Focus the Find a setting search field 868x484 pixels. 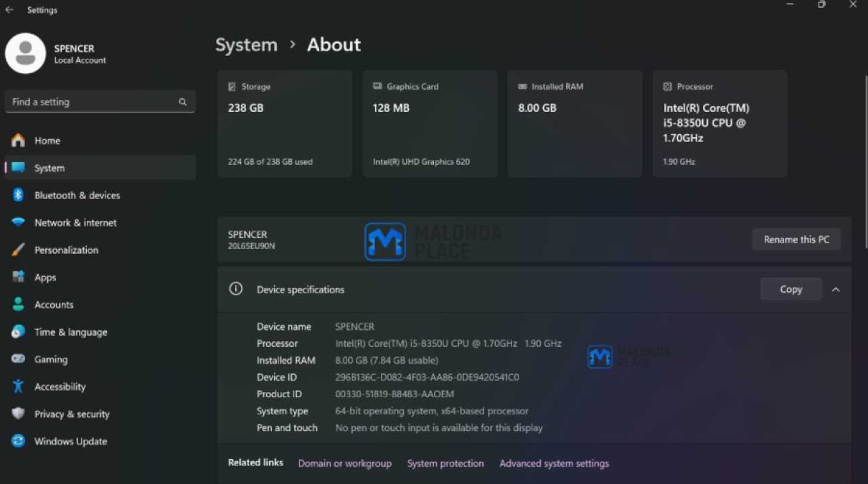pos(100,102)
